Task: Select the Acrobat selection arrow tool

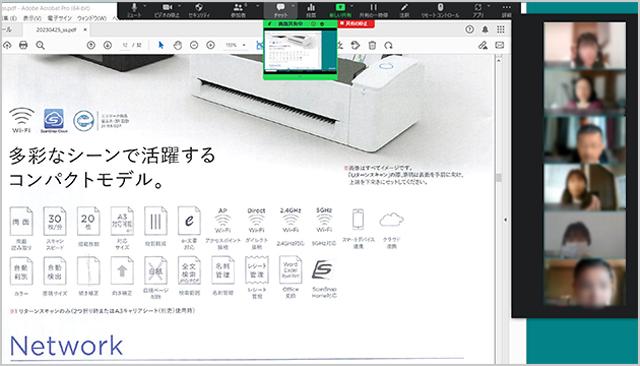Action: pos(161,45)
